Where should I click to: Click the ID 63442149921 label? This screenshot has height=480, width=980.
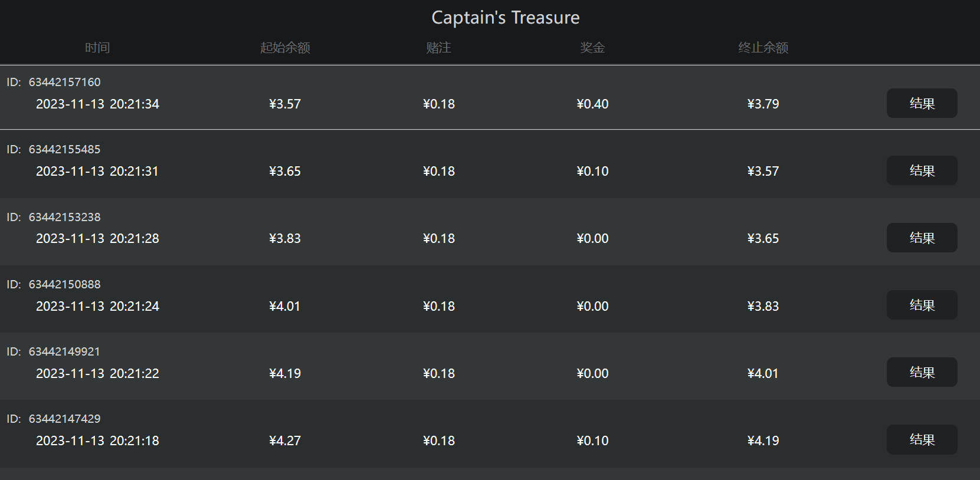click(54, 351)
